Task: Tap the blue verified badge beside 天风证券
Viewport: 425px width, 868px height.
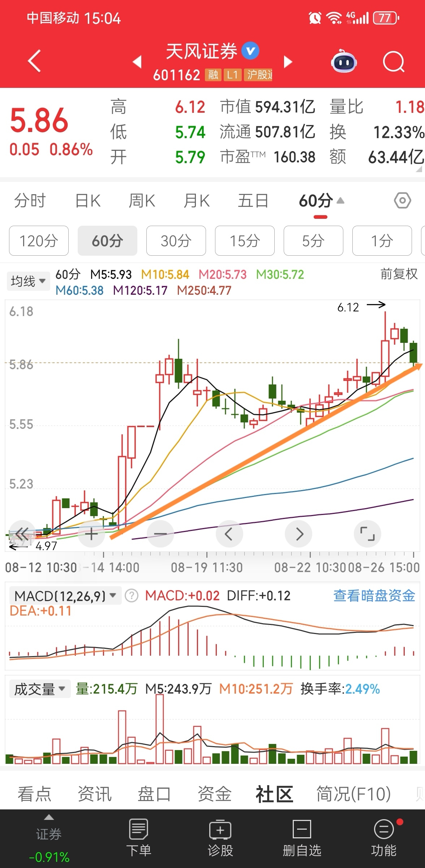Action: click(x=250, y=51)
